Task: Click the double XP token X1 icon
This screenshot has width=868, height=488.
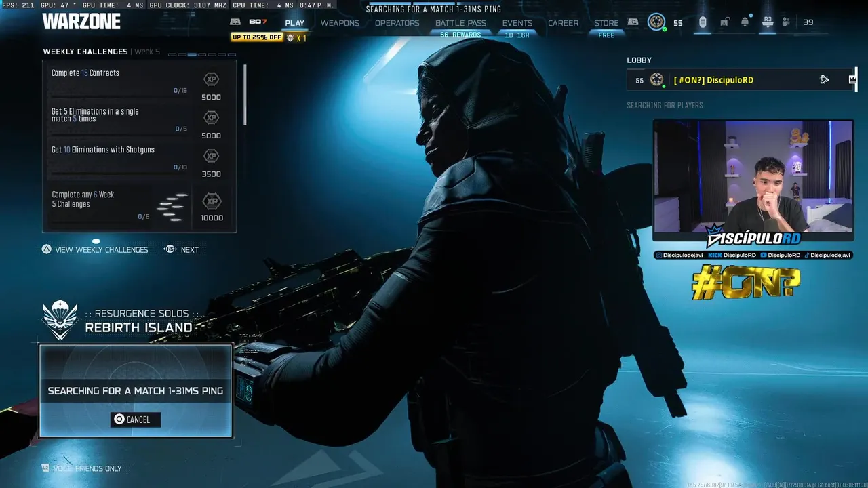Action: pyautogui.click(x=296, y=38)
